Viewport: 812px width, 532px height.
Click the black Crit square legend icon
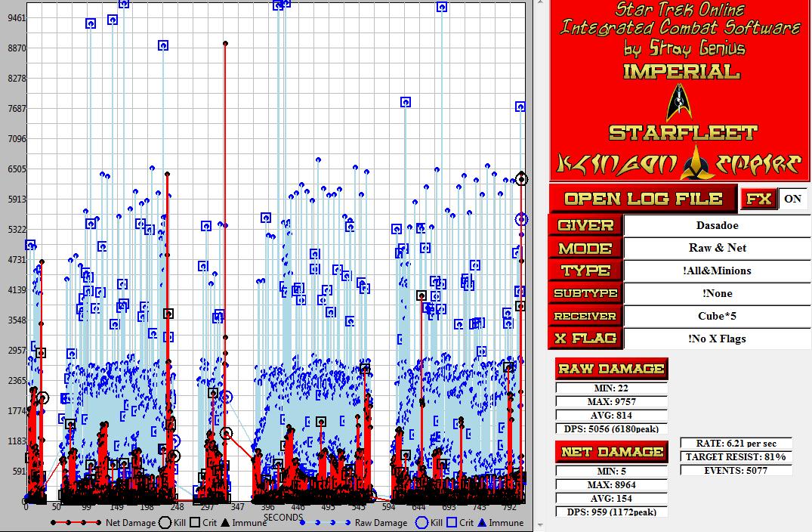click(x=195, y=523)
